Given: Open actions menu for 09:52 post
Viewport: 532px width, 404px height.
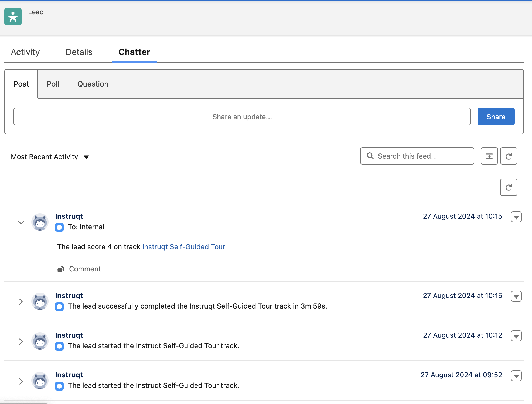Looking at the screenshot, I should (x=516, y=375).
